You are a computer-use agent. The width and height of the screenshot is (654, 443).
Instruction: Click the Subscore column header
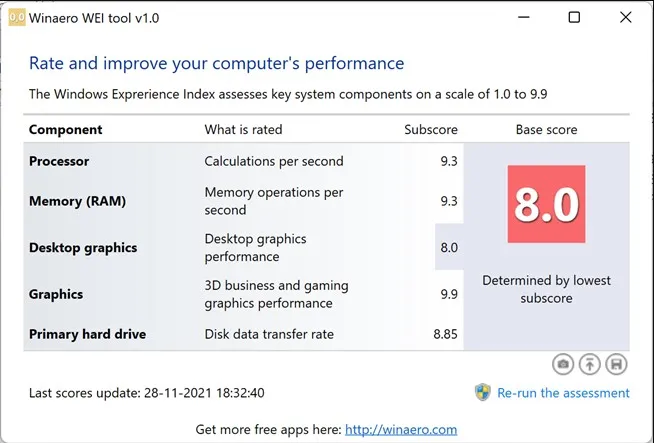pos(431,129)
